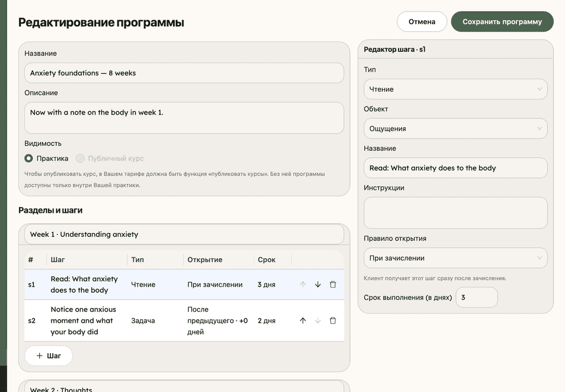
Task: Move step s1 up with arrow icon
Action: point(302,284)
